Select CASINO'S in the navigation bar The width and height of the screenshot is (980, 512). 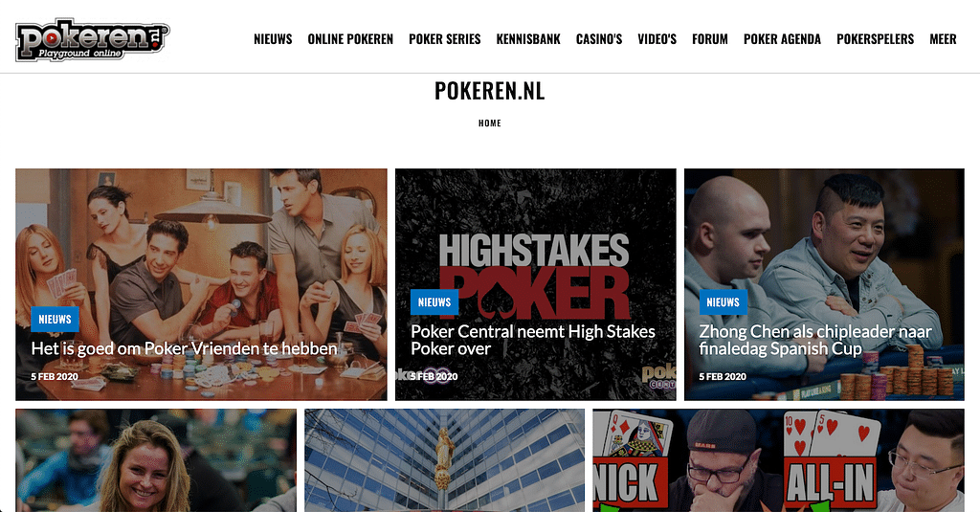point(599,39)
